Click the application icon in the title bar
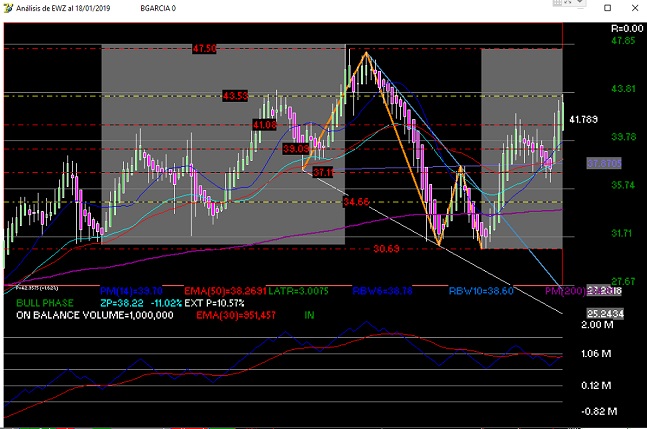Screen dimensions: 647x429 [x=9, y=8]
